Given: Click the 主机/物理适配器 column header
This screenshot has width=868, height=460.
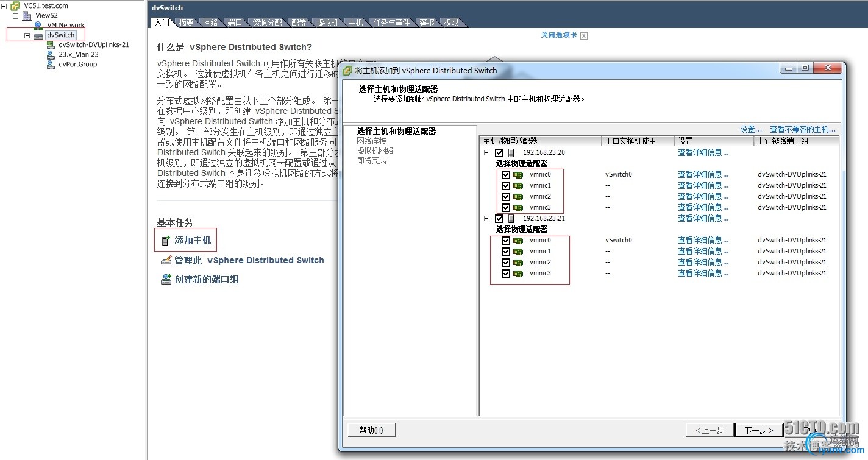Looking at the screenshot, I should click(540, 141).
